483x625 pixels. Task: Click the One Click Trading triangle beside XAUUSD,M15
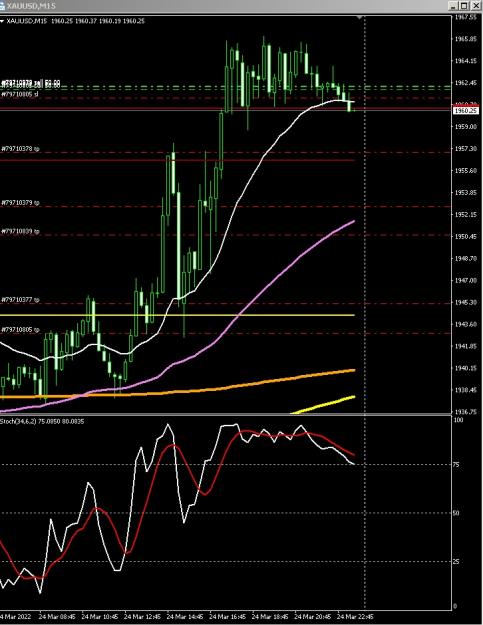click(2, 22)
